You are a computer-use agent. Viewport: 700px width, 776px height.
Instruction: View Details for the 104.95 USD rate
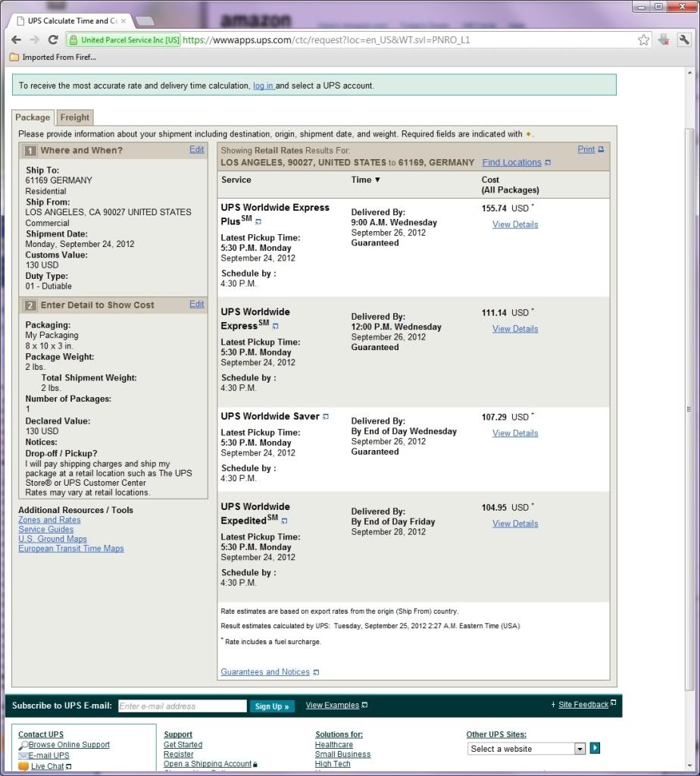coord(515,524)
